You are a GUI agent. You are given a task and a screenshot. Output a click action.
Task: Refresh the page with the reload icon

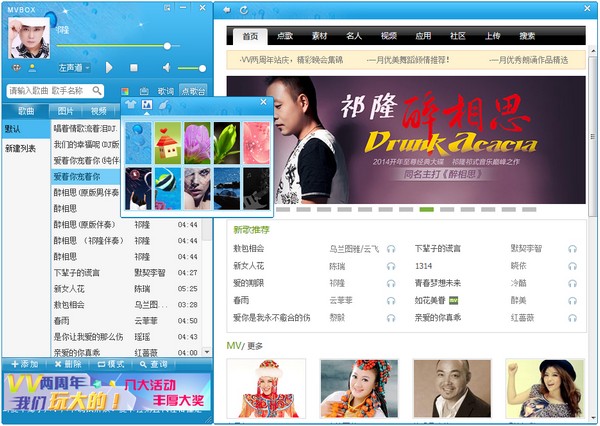244,10
